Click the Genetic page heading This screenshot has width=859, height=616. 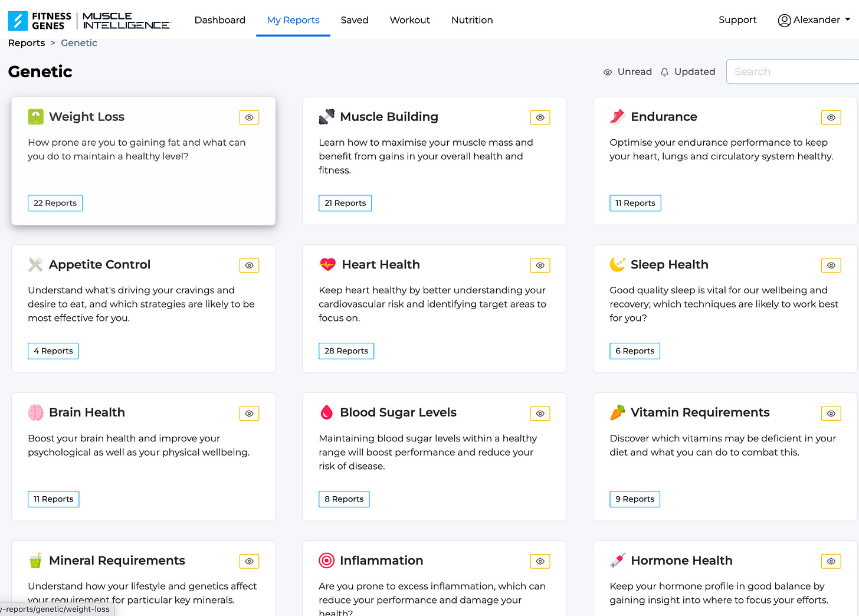tap(40, 72)
